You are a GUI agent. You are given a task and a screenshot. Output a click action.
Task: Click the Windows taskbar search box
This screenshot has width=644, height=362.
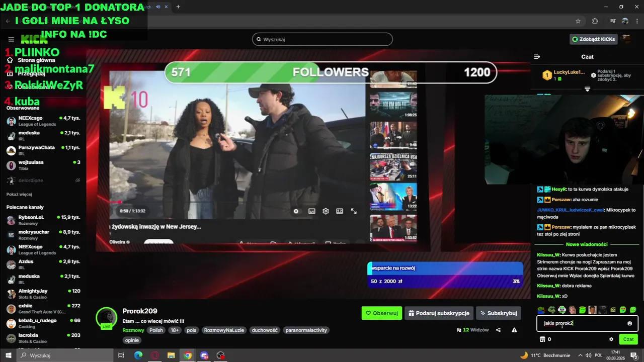coord(65,355)
